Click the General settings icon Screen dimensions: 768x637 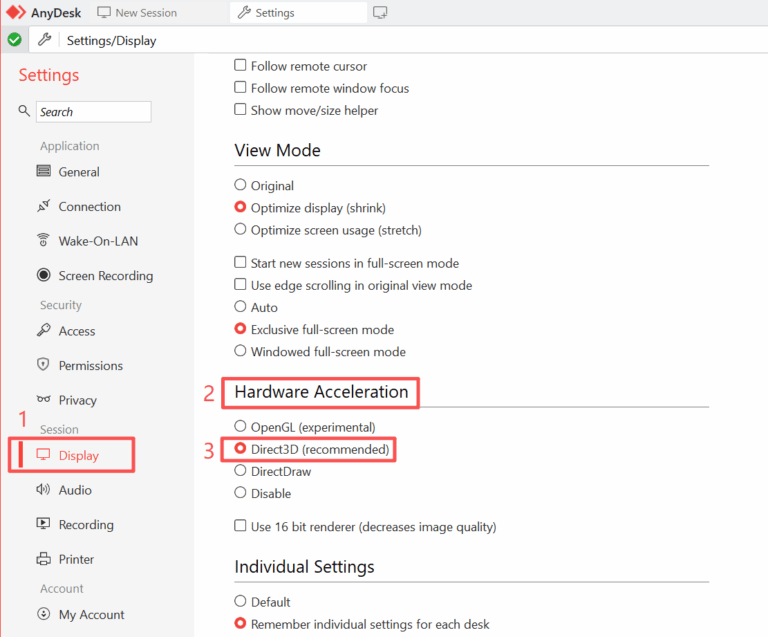tap(43, 171)
